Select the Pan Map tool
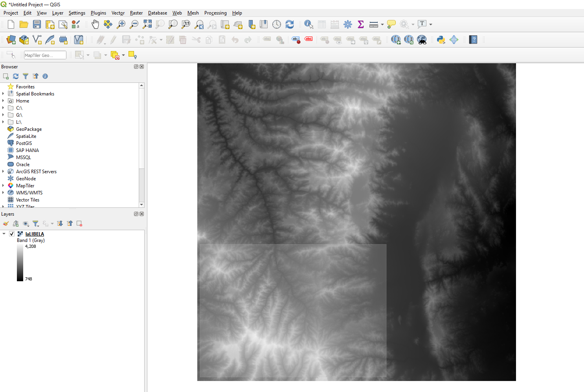Image resolution: width=584 pixels, height=392 pixels. 95,24
